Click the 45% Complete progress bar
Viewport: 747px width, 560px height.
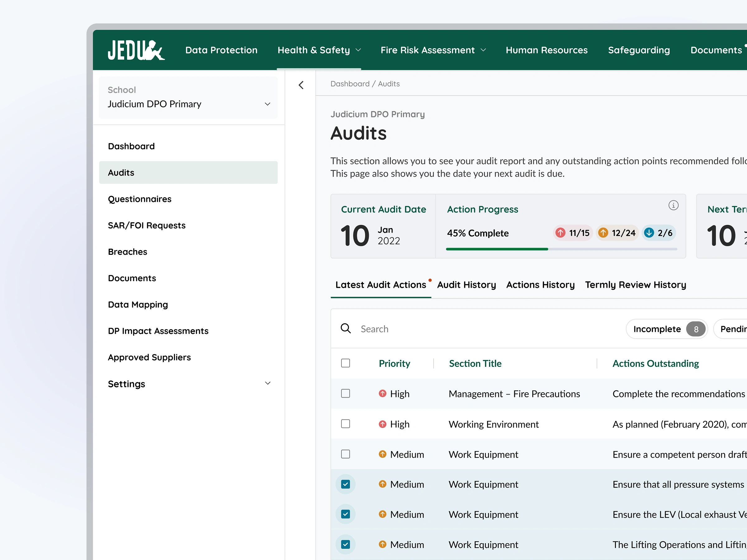pyautogui.click(x=561, y=249)
